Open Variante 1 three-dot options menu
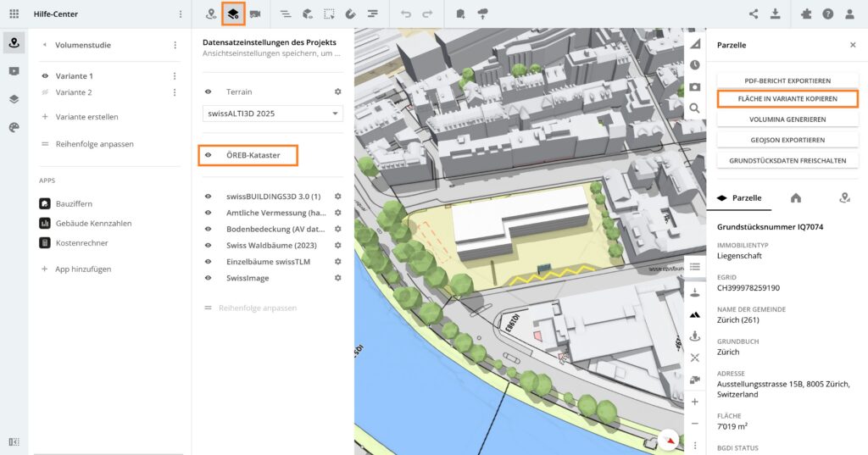868x455 pixels. pyautogui.click(x=175, y=76)
